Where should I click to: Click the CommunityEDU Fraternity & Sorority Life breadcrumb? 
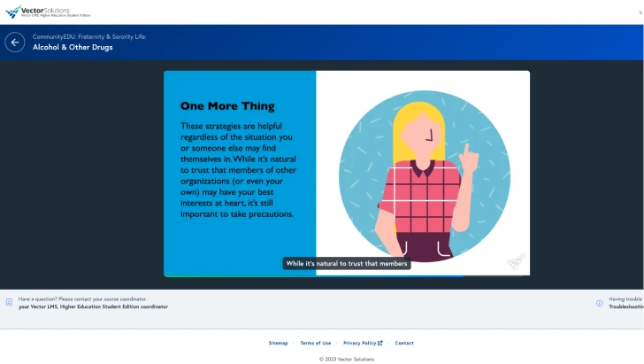click(89, 36)
